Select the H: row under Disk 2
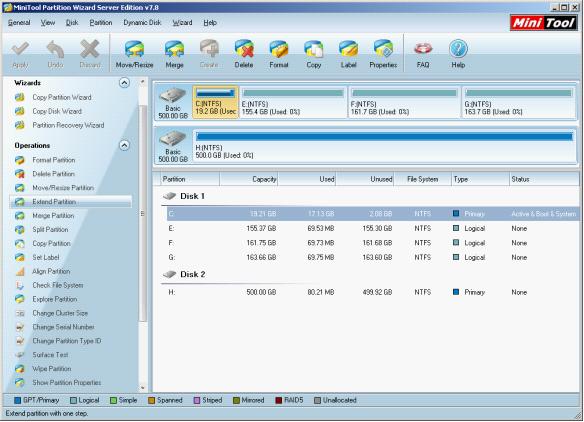This screenshot has height=422, width=584. (373, 292)
